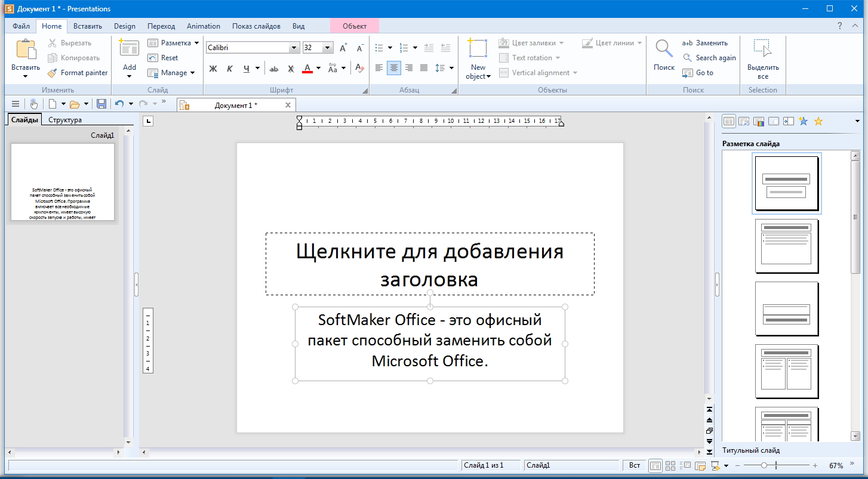Toggle italic formatting (К)
The width and height of the screenshot is (868, 479).
point(229,69)
